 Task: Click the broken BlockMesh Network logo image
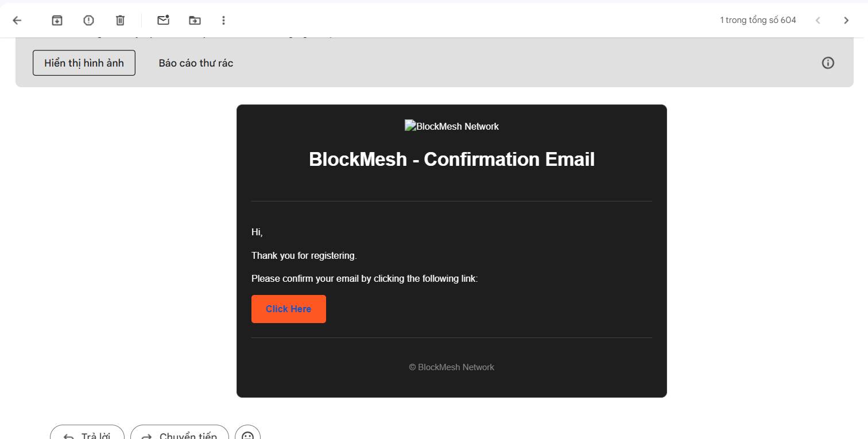pyautogui.click(x=452, y=126)
